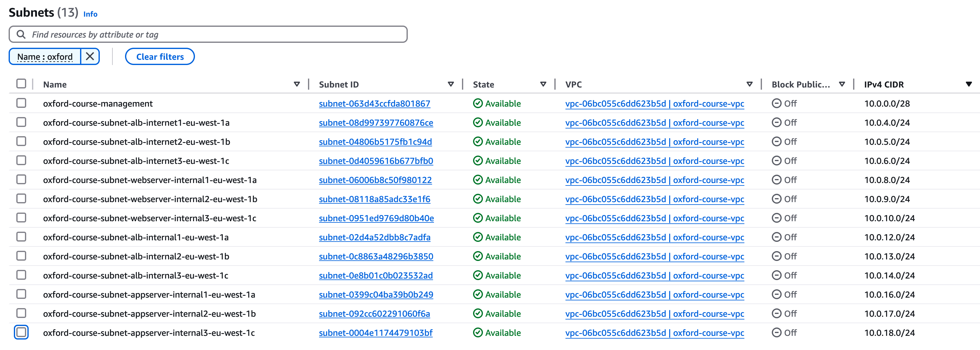This screenshot has width=980, height=350.
Task: Open the VPC column sort dropdown
Action: [x=749, y=84]
